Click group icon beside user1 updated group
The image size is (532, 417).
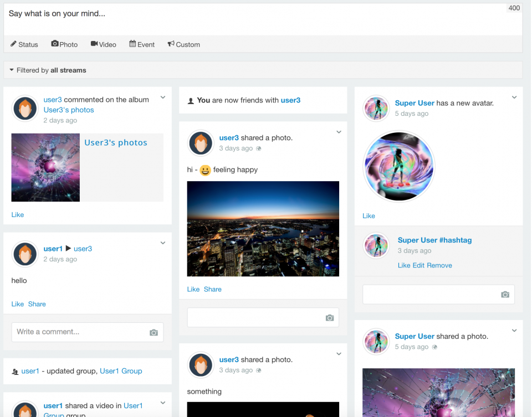click(15, 372)
